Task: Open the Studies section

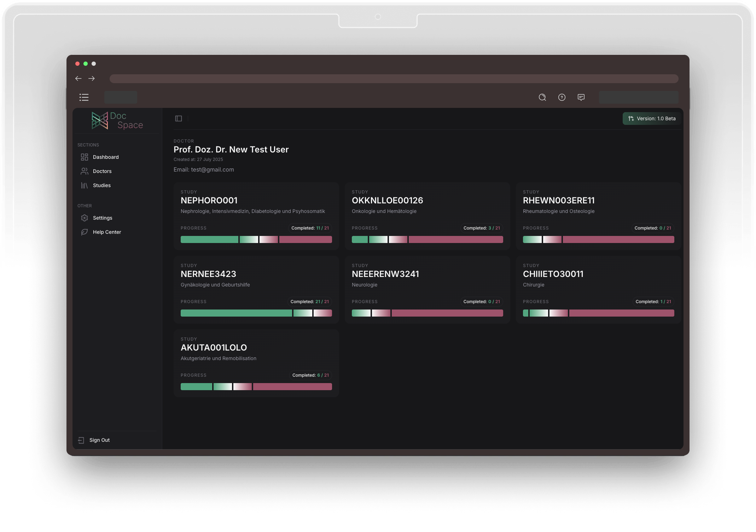Action: click(101, 185)
